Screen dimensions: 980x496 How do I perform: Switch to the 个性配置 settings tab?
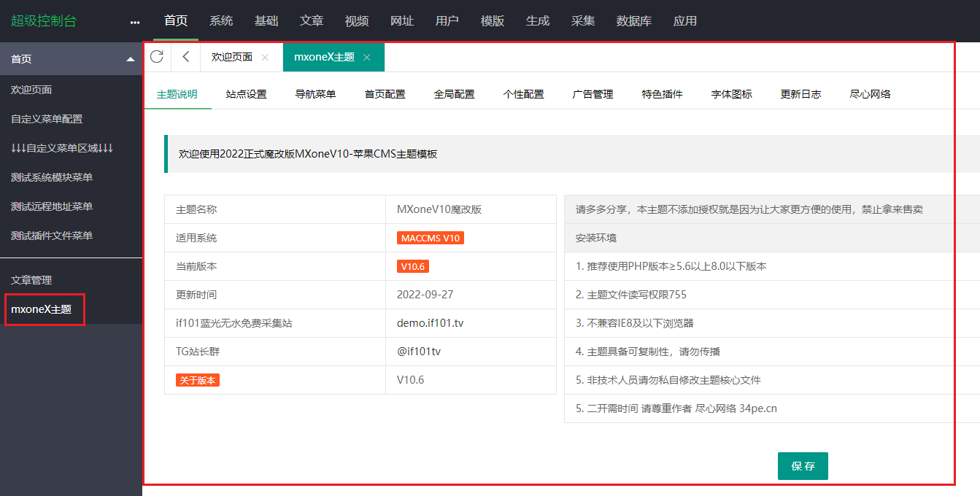(524, 94)
